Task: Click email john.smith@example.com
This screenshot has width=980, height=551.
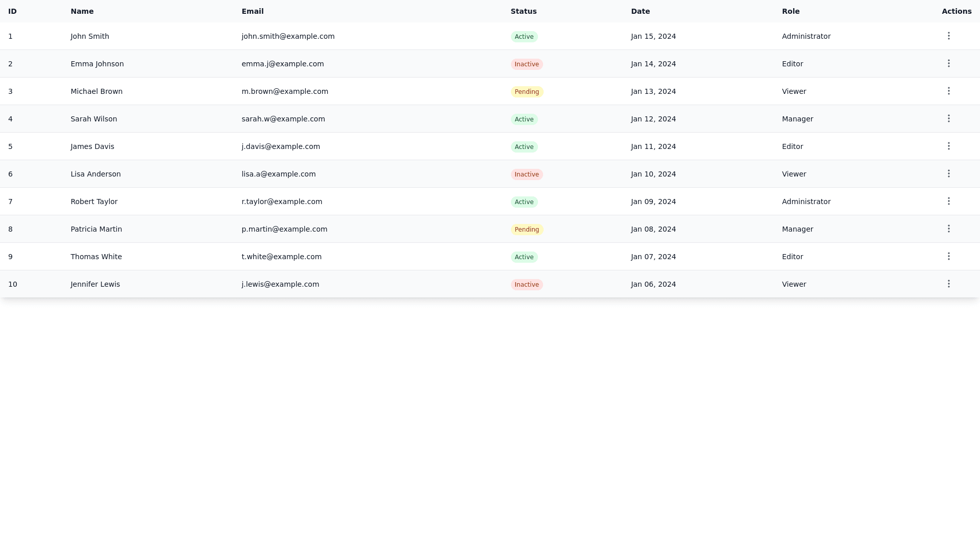Action: [288, 36]
